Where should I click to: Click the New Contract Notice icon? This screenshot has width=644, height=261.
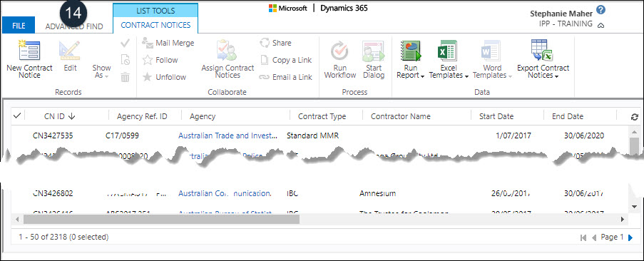pyautogui.click(x=29, y=51)
